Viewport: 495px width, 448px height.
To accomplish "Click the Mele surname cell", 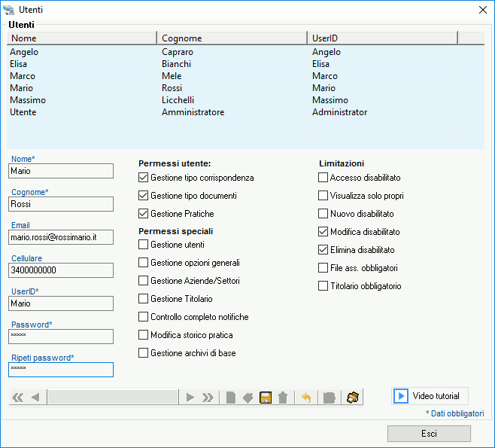I will (x=172, y=76).
